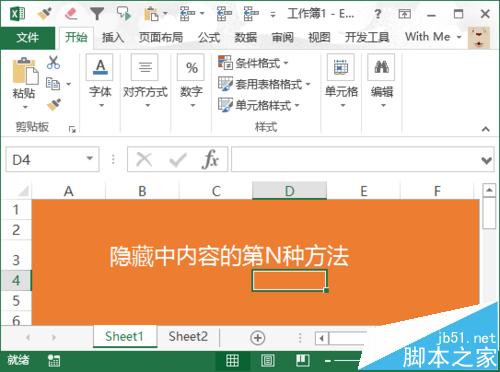Select row 5 header
This screenshot has height=372, width=500.
(16, 301)
